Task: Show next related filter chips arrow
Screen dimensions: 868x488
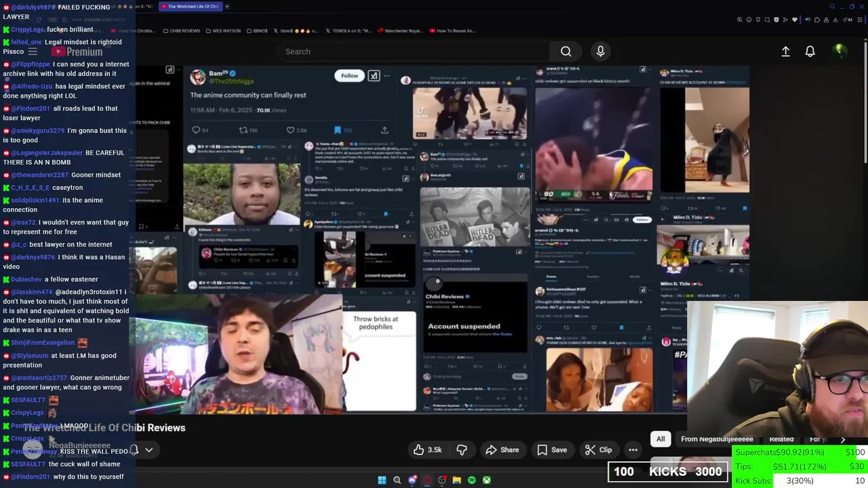Action: pyautogui.click(x=843, y=439)
